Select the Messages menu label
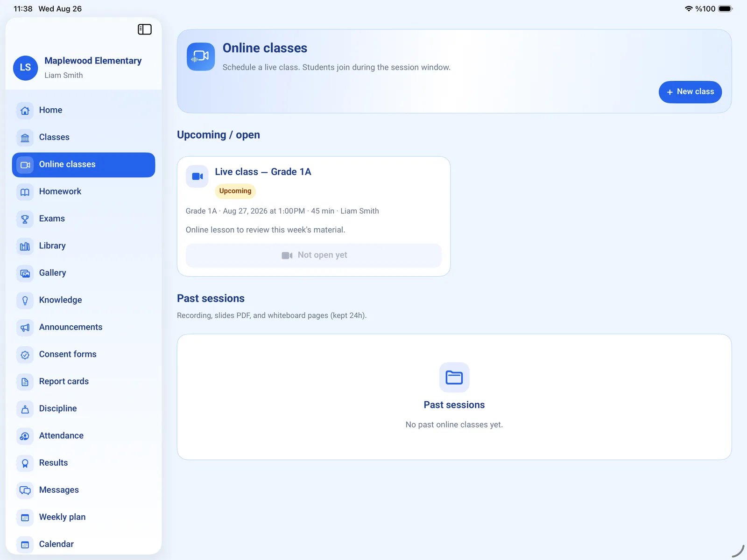This screenshot has width=747, height=560. pyautogui.click(x=59, y=490)
